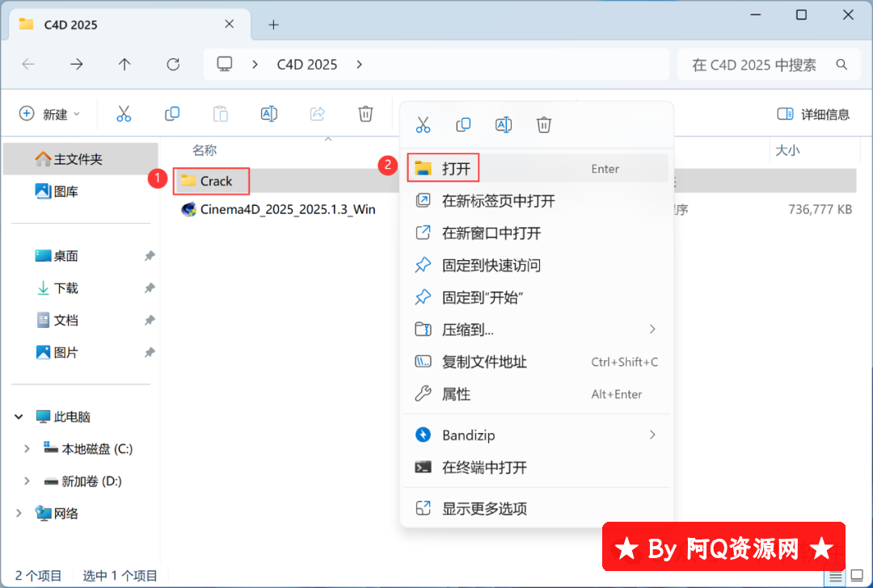
Task: Choose 在新窗口中打开
Action: pos(537,233)
